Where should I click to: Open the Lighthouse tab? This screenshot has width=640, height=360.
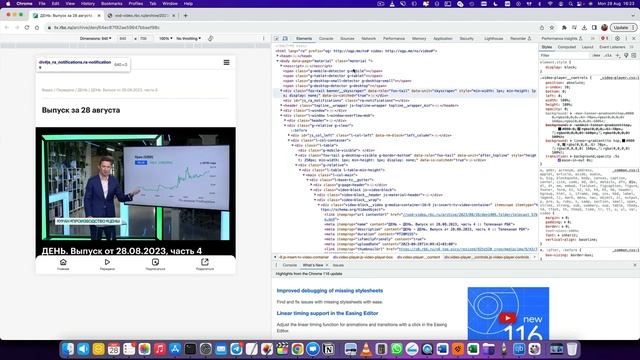tap(493, 38)
